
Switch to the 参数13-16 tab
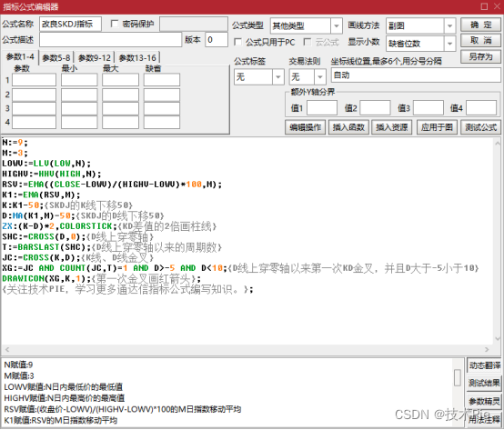pos(137,58)
